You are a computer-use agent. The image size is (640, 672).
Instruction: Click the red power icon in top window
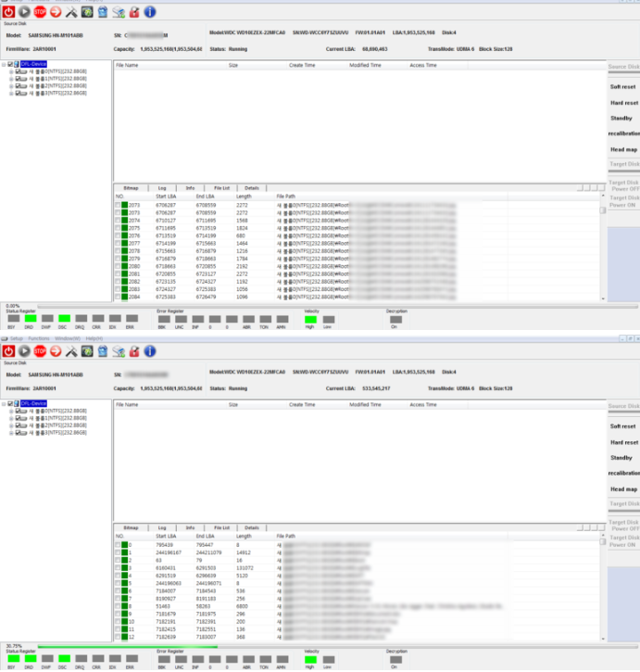pyautogui.click(x=8, y=12)
